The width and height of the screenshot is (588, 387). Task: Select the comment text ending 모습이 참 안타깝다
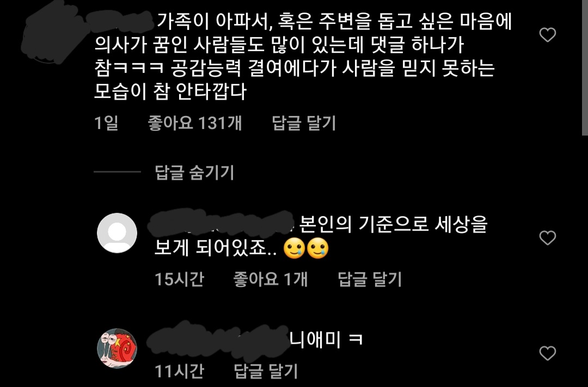[303, 56]
